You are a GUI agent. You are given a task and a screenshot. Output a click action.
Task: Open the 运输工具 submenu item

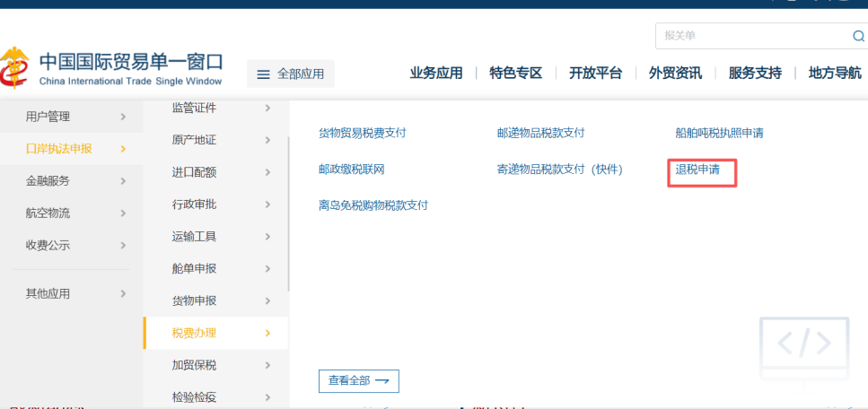[x=216, y=237]
